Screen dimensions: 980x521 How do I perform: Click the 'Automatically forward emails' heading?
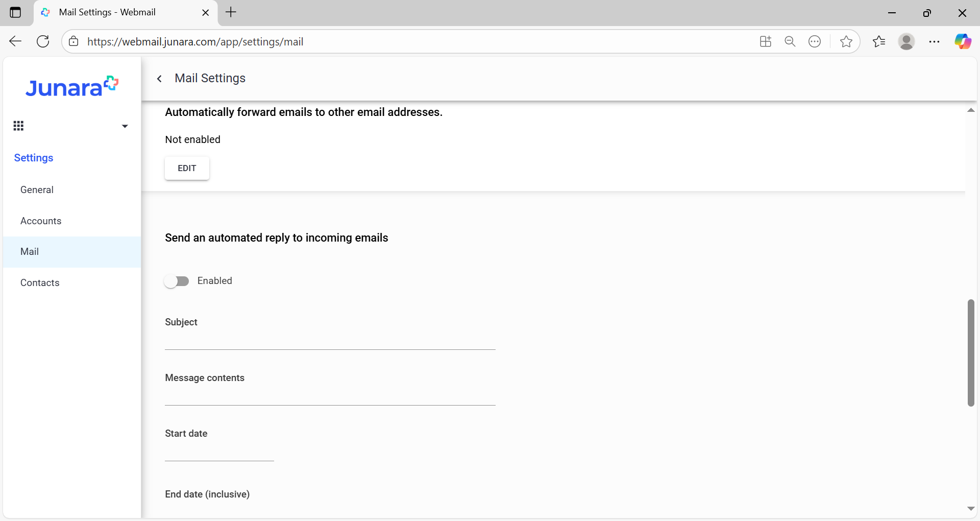coord(304,112)
